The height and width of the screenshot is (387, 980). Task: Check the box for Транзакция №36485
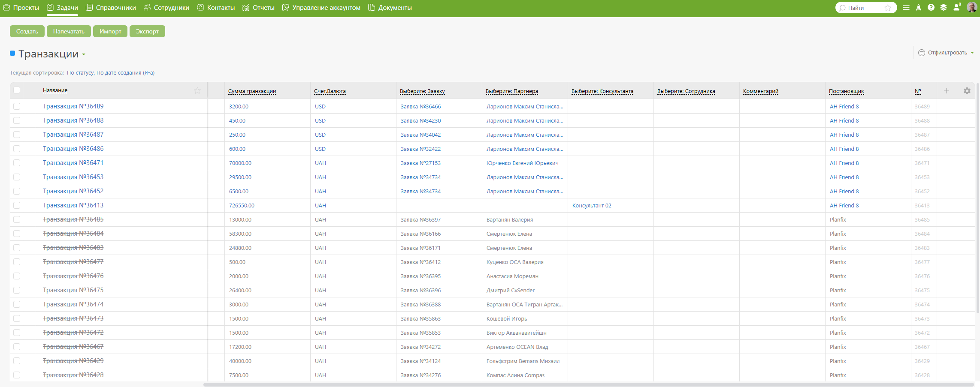click(17, 219)
